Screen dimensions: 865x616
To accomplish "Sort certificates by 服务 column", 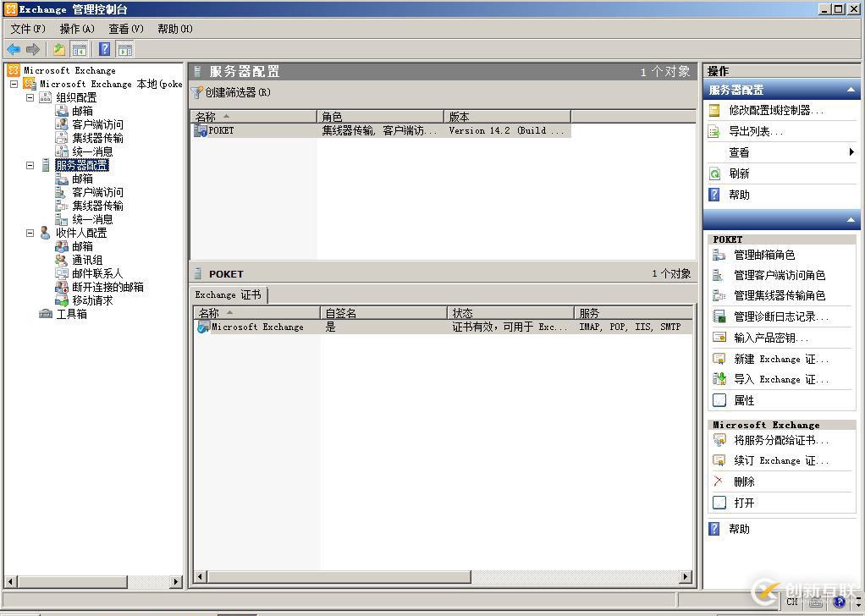I will point(633,313).
